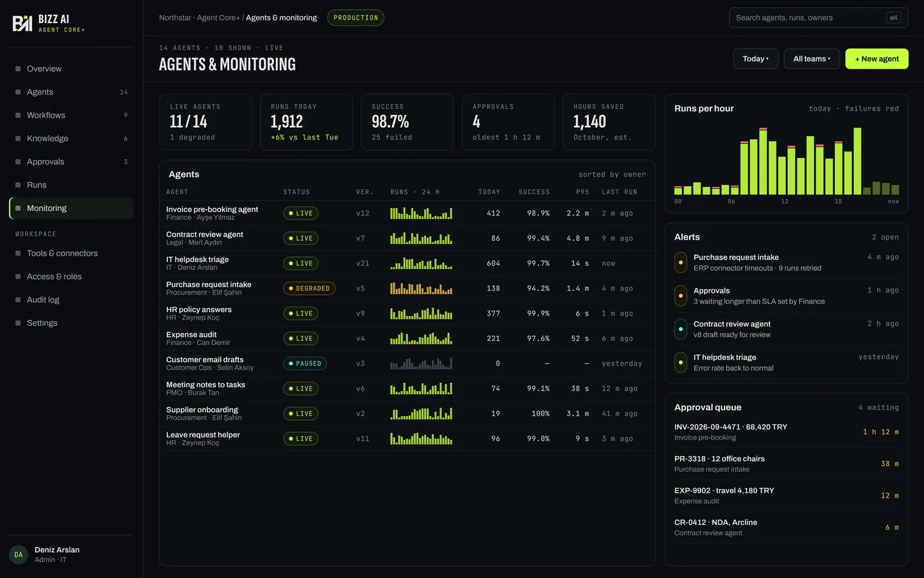The image size is (924, 578).
Task: Follow the Northstar breadcrumb link
Action: pos(175,18)
